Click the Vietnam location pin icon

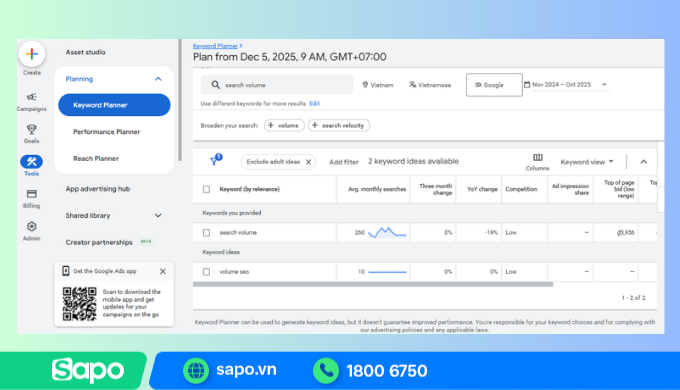365,85
